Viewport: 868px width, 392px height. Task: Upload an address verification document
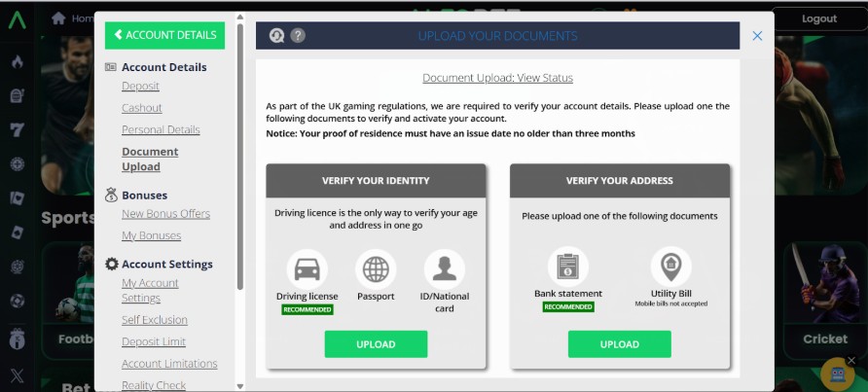(x=619, y=344)
